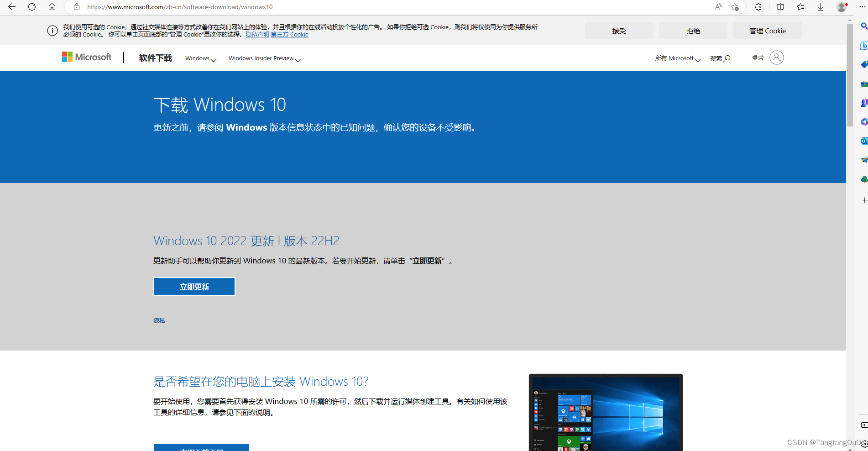This screenshot has width=868, height=451.
Task: Add this page to favorites
Action: tap(735, 7)
